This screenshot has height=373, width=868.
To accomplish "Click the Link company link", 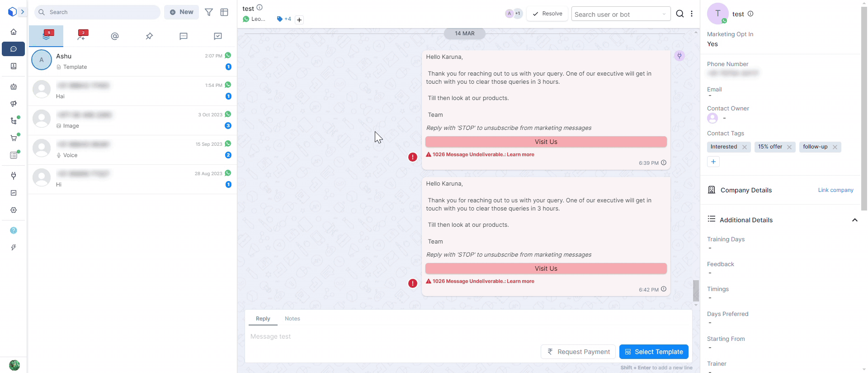I will pyautogui.click(x=835, y=190).
